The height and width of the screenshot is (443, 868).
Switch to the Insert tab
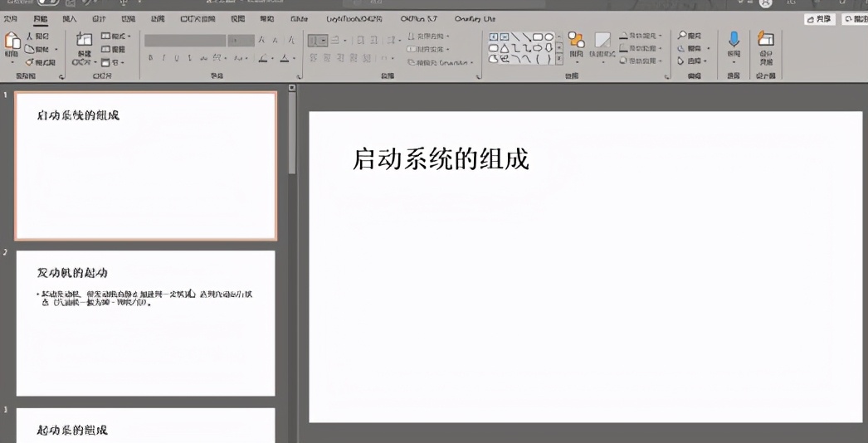pos(70,19)
